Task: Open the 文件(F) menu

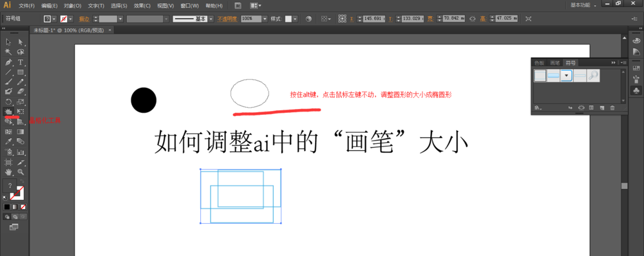Action: point(26,6)
